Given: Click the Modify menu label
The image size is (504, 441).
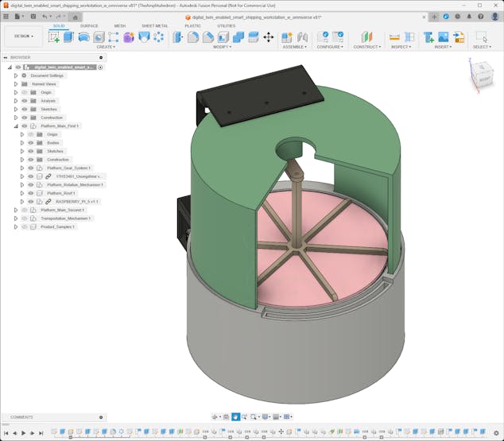Looking at the screenshot, I should (x=222, y=47).
